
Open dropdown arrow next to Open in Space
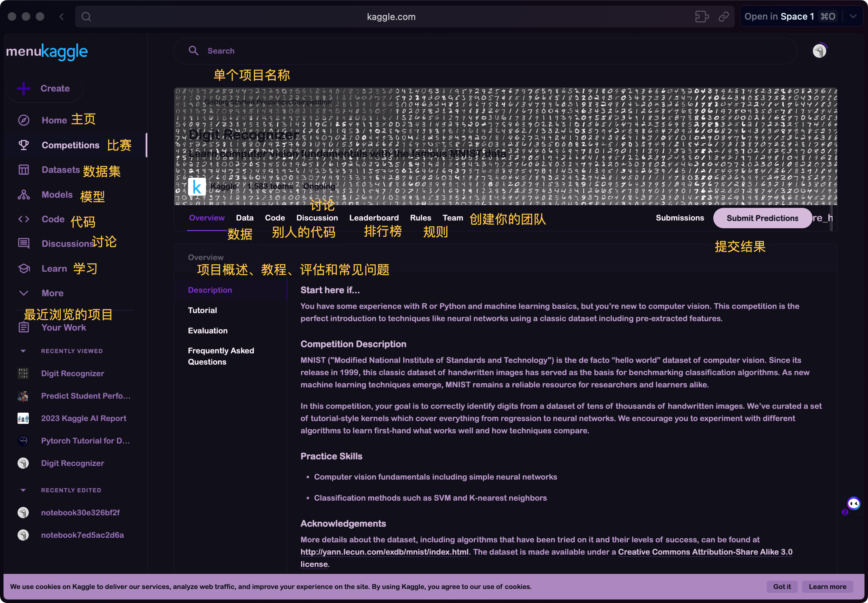point(853,16)
